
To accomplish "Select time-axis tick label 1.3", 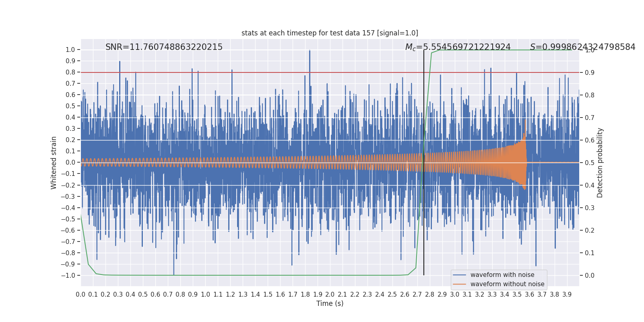I will coord(243,294).
